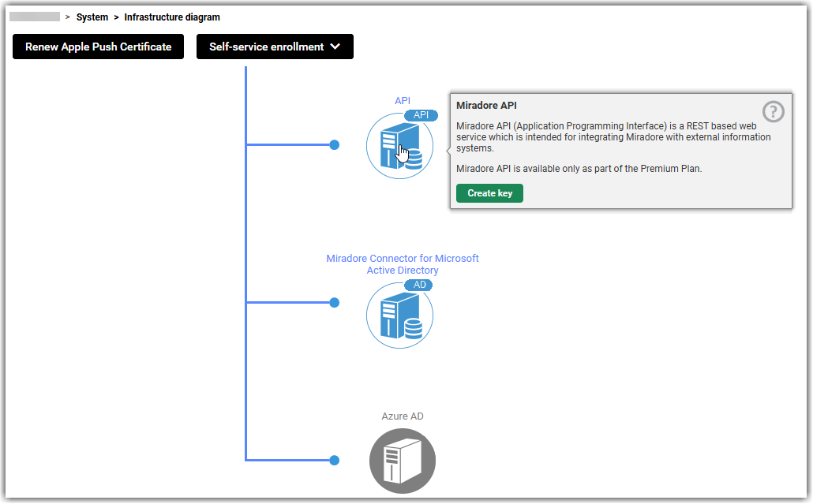The image size is (813, 504).
Task: Click the Premium Plan availability sentence
Action: click(579, 168)
